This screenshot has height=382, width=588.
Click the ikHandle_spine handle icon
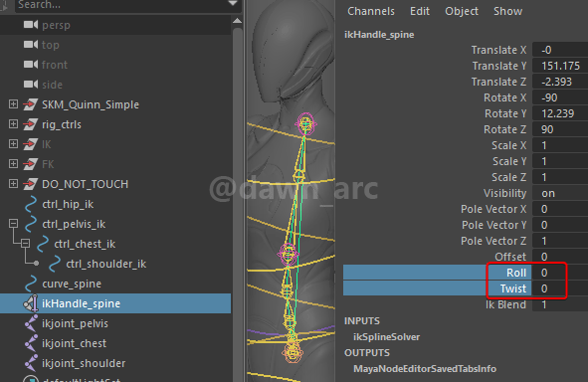(31, 303)
